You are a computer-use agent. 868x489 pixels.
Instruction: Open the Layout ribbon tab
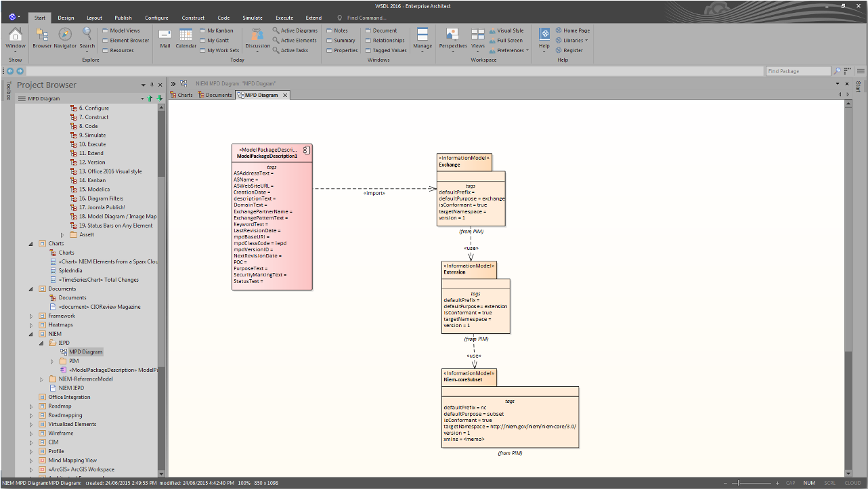94,18
